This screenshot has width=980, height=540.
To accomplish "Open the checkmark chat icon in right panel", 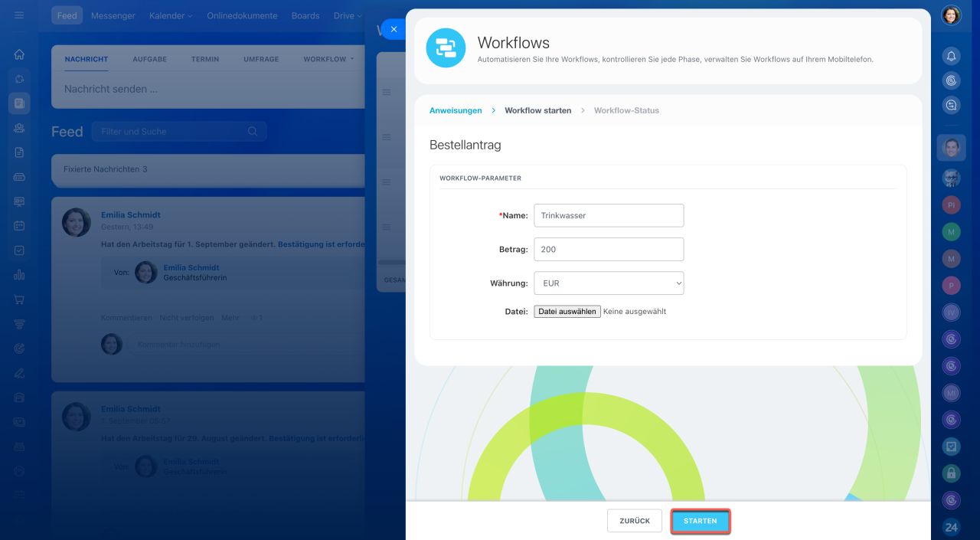I will pyautogui.click(x=951, y=446).
